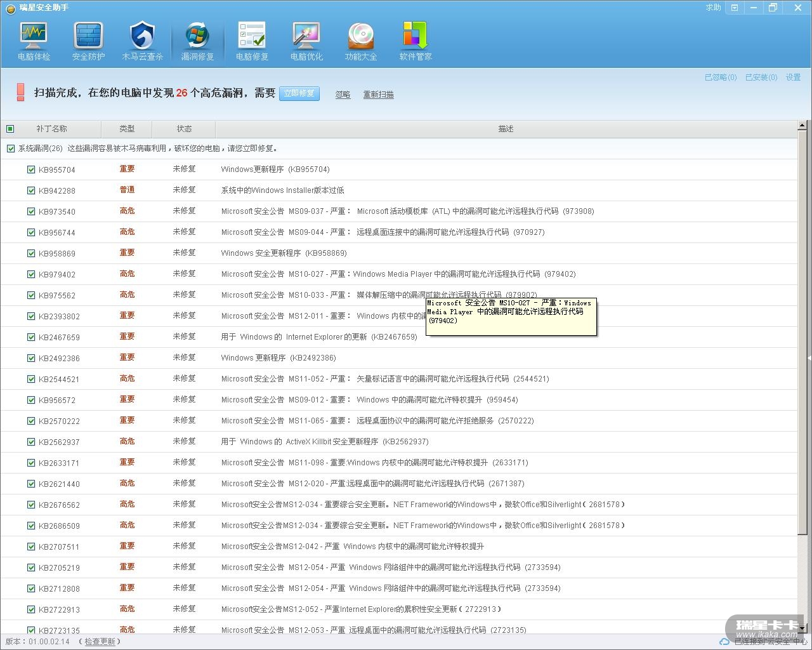Click the 忽略 ignore link

(343, 95)
